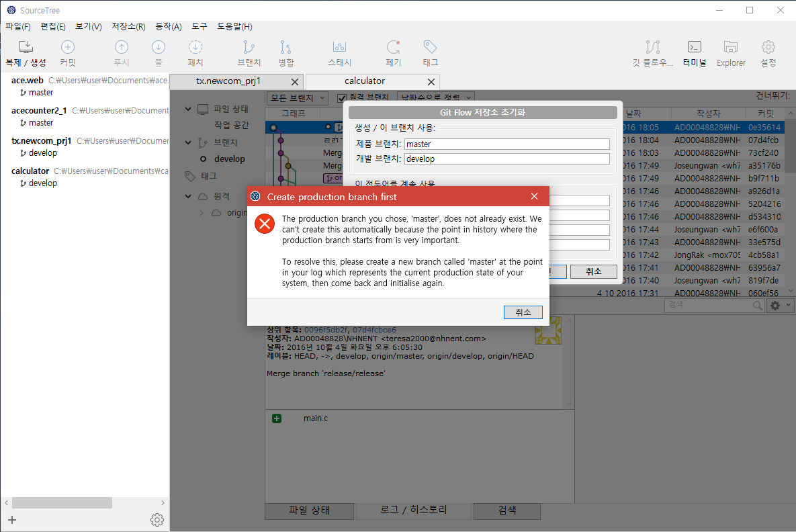
Task: Click the search magnifier icon in log pane
Action: (758, 305)
